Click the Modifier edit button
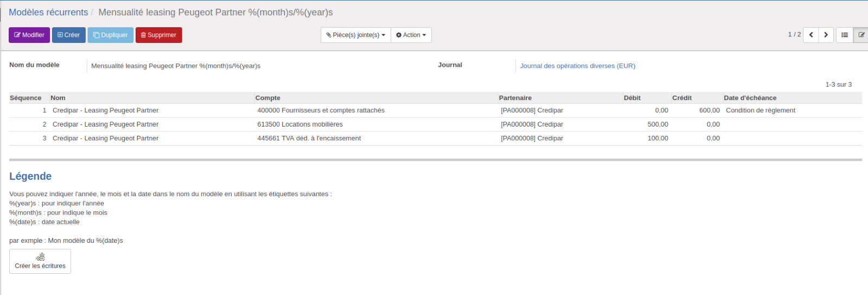The height and width of the screenshot is (295, 868). pyautogui.click(x=29, y=35)
